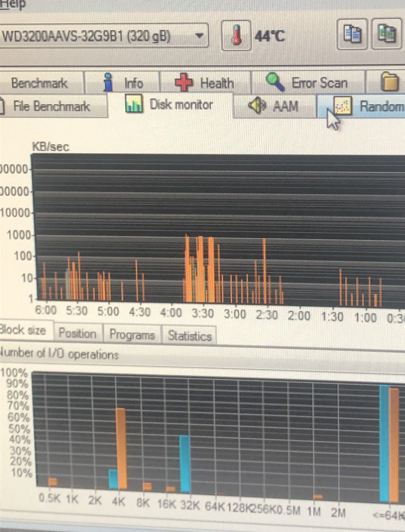The width and height of the screenshot is (405, 532).
Task: Open the Help menu
Action: click(13, 4)
